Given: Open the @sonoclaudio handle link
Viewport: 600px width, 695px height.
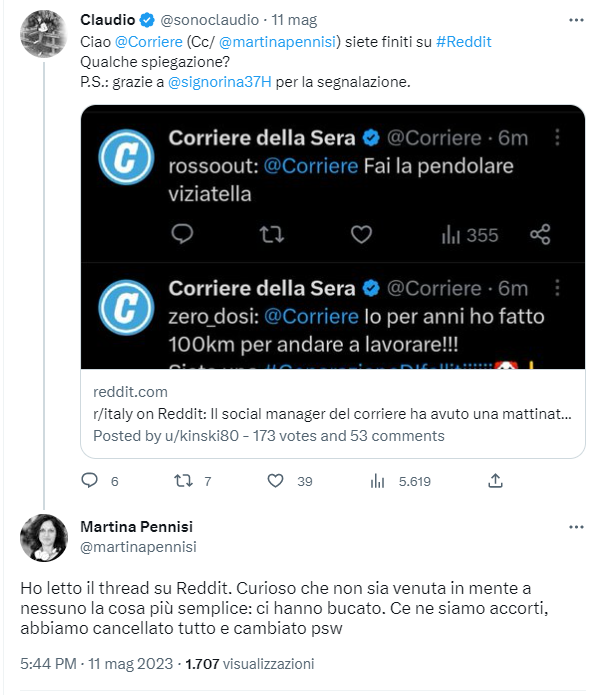Looking at the screenshot, I should (x=209, y=20).
